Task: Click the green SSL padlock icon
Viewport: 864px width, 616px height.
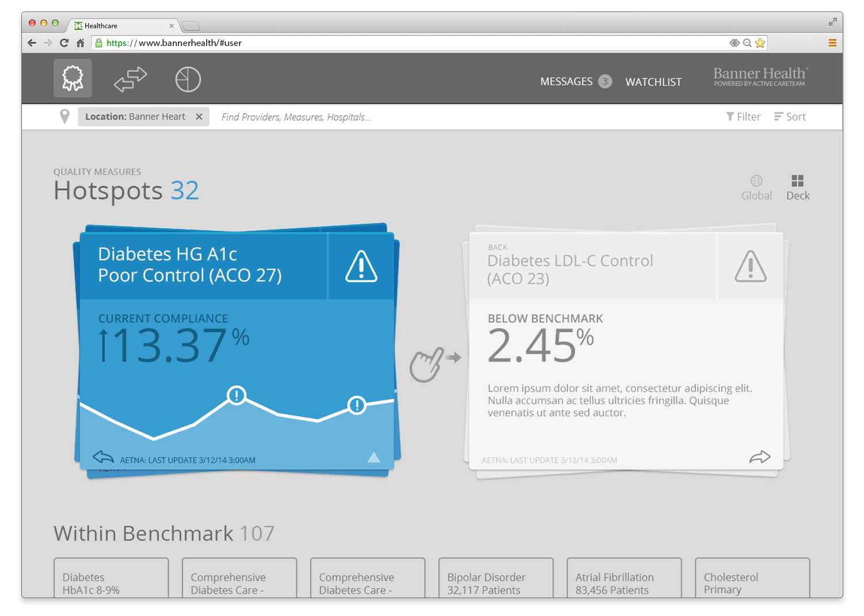Action: tap(98, 43)
